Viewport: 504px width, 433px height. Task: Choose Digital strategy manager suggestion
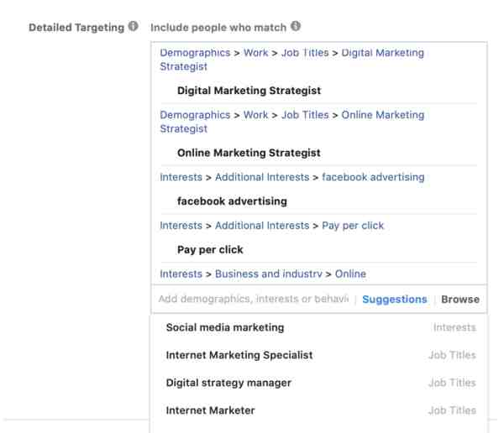(x=321, y=383)
